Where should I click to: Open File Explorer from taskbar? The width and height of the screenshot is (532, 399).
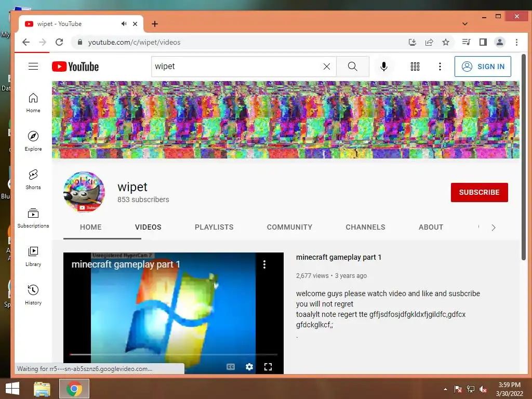click(42, 389)
